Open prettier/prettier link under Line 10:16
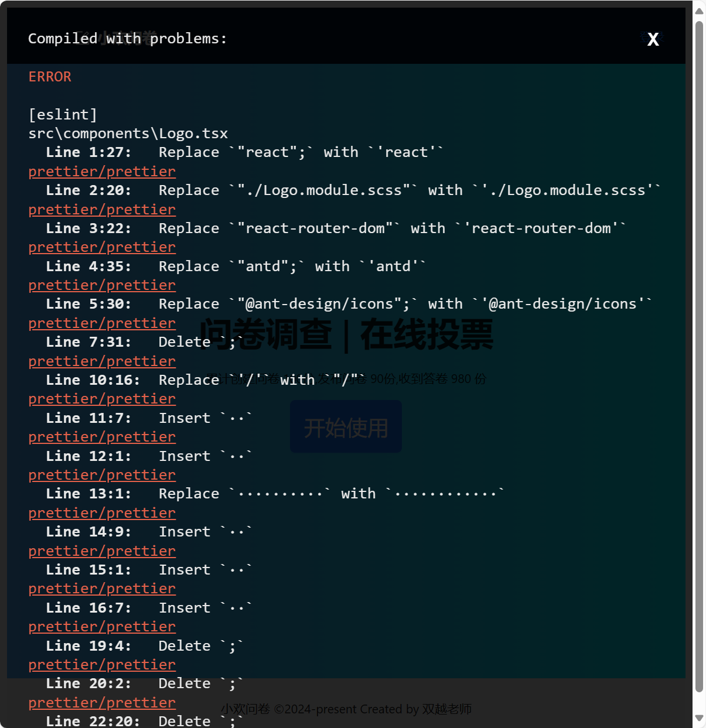706x728 pixels. 102,399
